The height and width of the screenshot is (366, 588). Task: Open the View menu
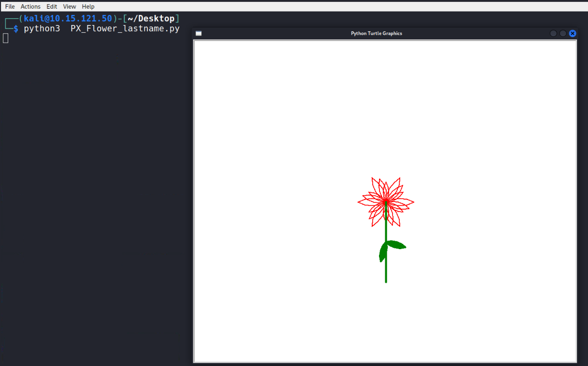point(69,7)
